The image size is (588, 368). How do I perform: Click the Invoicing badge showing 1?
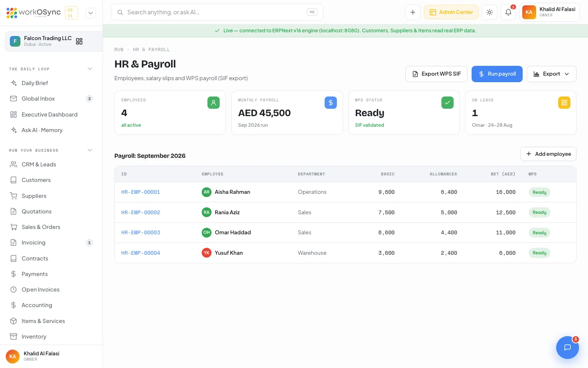[89, 242]
